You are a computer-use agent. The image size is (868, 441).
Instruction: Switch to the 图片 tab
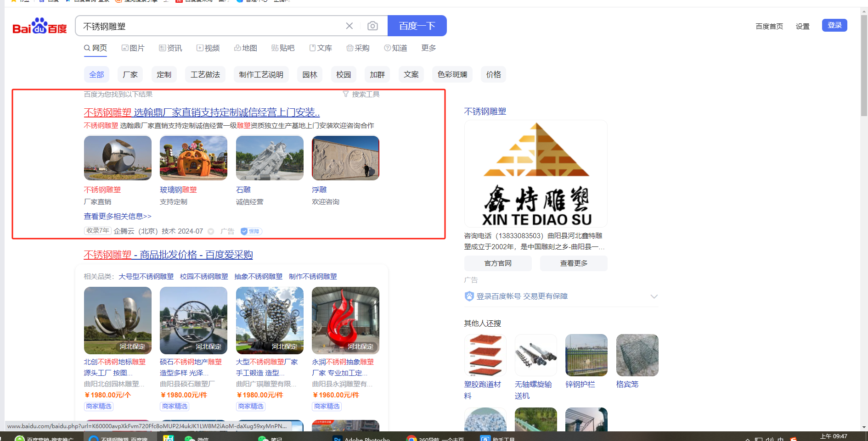(133, 48)
